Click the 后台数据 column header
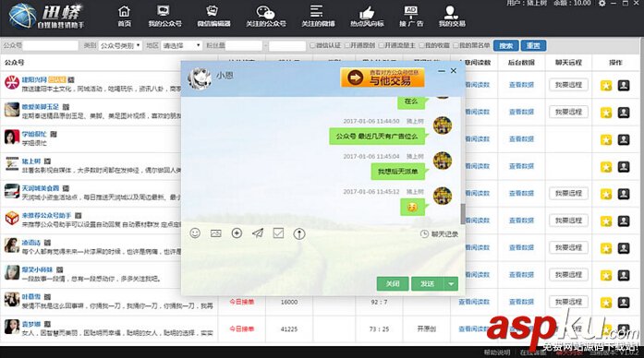The height and width of the screenshot is (358, 644). (521, 63)
